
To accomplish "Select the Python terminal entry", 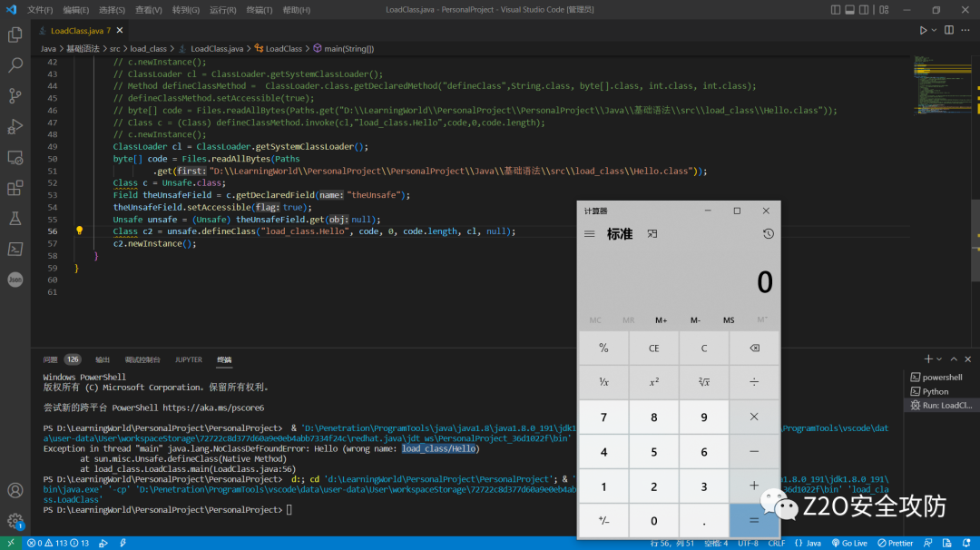I will (941, 391).
